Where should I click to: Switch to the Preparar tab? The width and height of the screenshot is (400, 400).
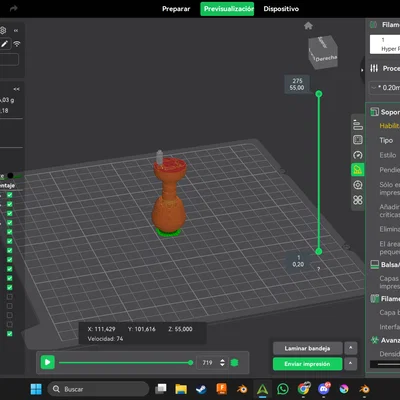pos(176,9)
